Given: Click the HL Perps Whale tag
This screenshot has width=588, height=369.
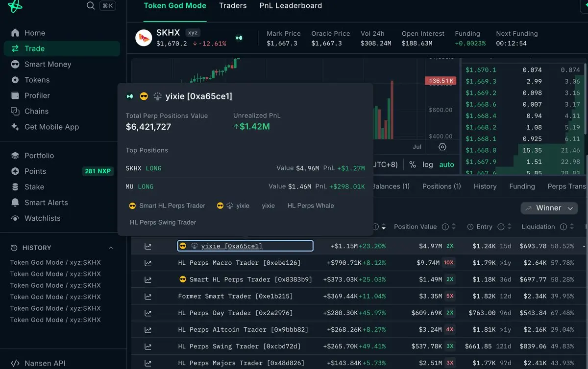Looking at the screenshot, I should click(x=311, y=206).
